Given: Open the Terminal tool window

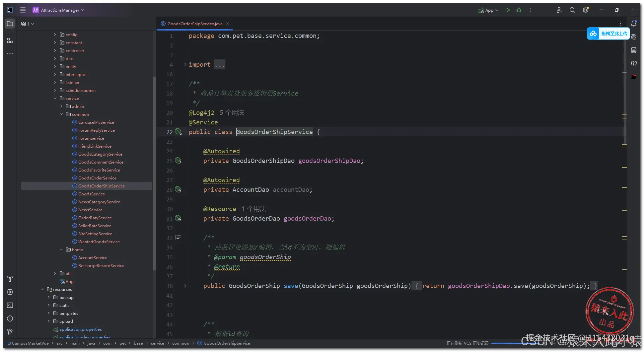Looking at the screenshot, I should pyautogui.click(x=10, y=305).
